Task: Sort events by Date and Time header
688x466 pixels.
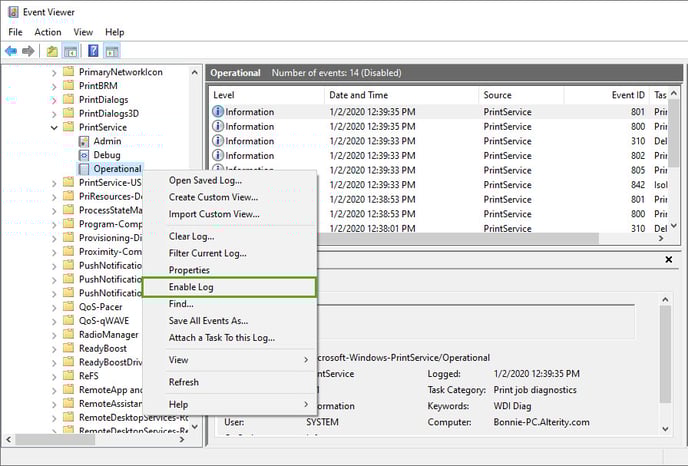Action: [401, 95]
